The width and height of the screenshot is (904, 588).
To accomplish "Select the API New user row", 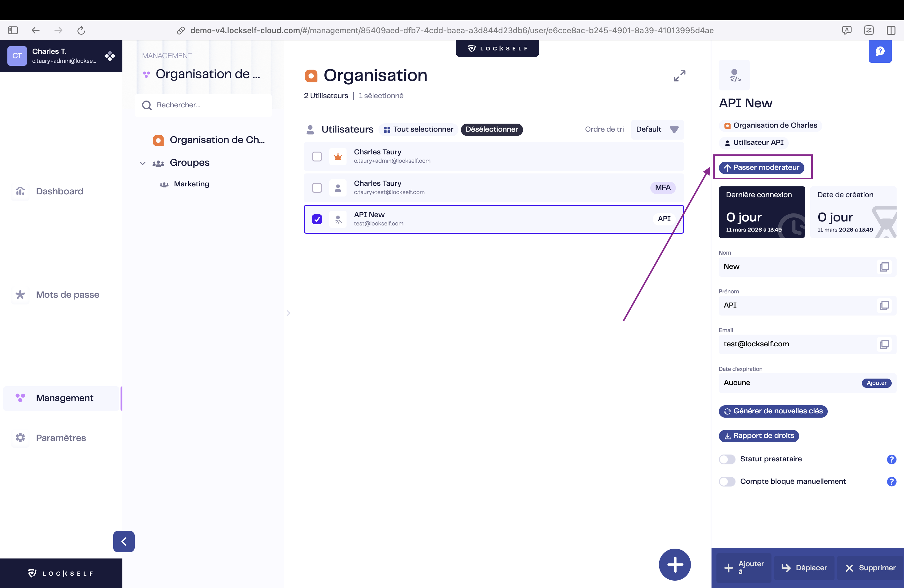I will (494, 219).
